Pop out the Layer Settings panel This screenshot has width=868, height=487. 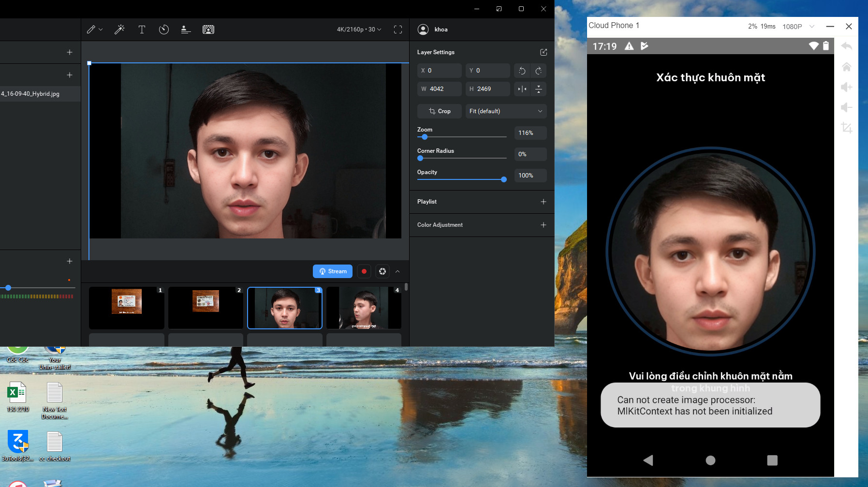(x=544, y=52)
